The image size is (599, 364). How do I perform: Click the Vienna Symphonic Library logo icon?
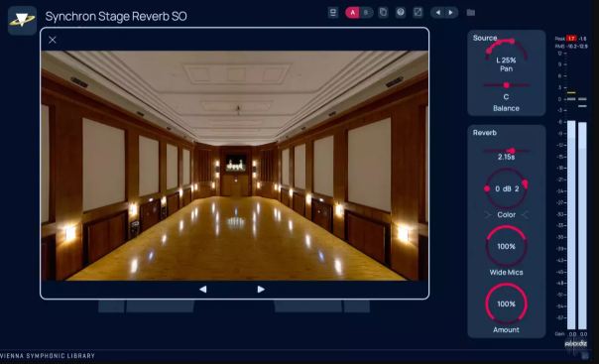click(22, 20)
